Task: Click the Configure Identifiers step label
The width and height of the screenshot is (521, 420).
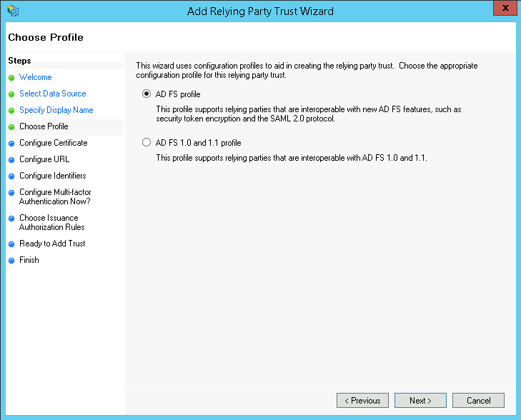Action: [x=52, y=176]
